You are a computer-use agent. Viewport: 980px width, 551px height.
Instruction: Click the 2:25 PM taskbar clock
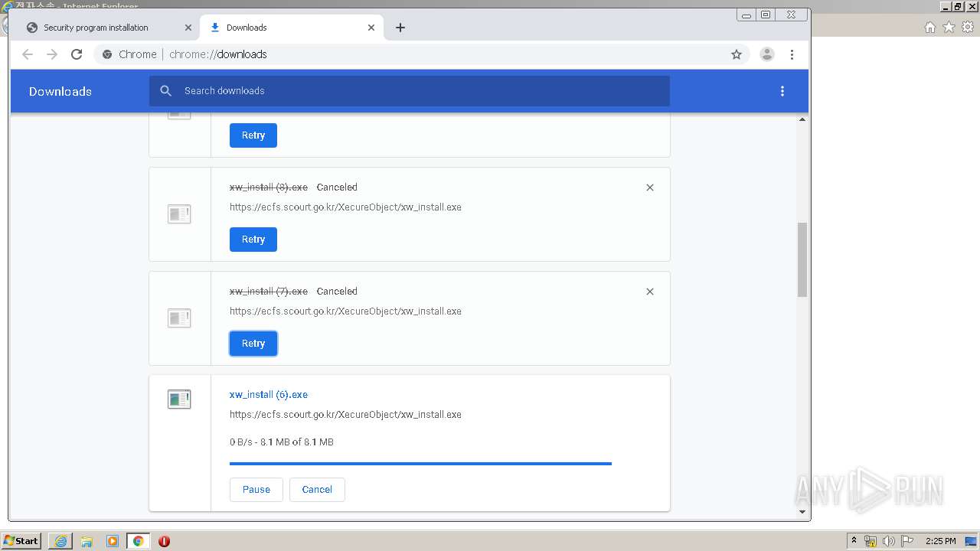940,541
